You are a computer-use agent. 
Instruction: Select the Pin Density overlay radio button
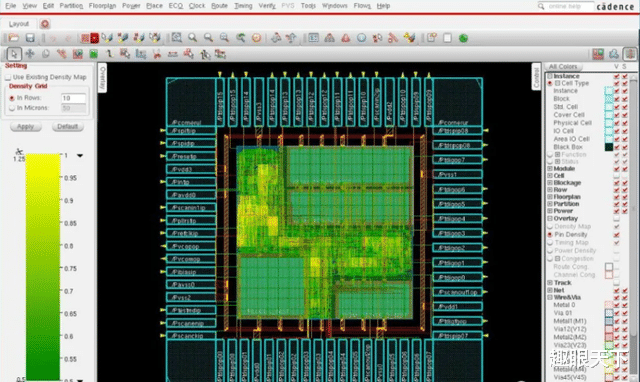point(550,235)
